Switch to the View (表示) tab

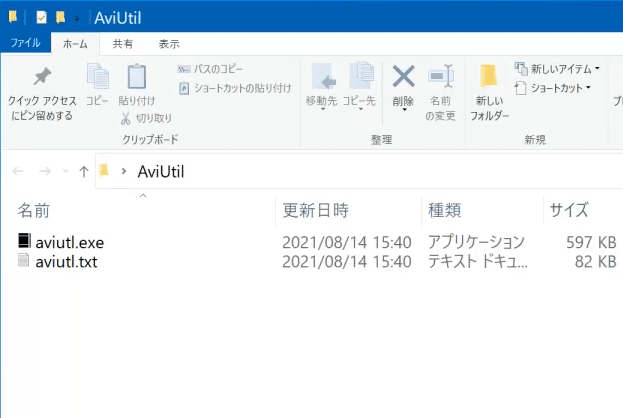tap(169, 44)
